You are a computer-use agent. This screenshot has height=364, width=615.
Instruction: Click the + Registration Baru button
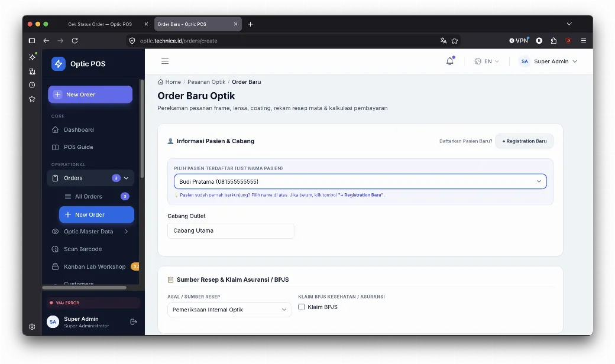point(525,141)
